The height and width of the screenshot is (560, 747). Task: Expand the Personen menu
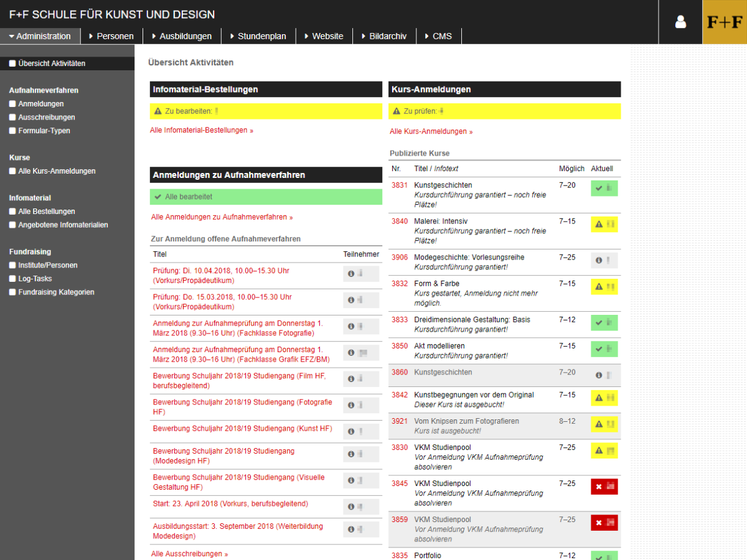pos(111,36)
